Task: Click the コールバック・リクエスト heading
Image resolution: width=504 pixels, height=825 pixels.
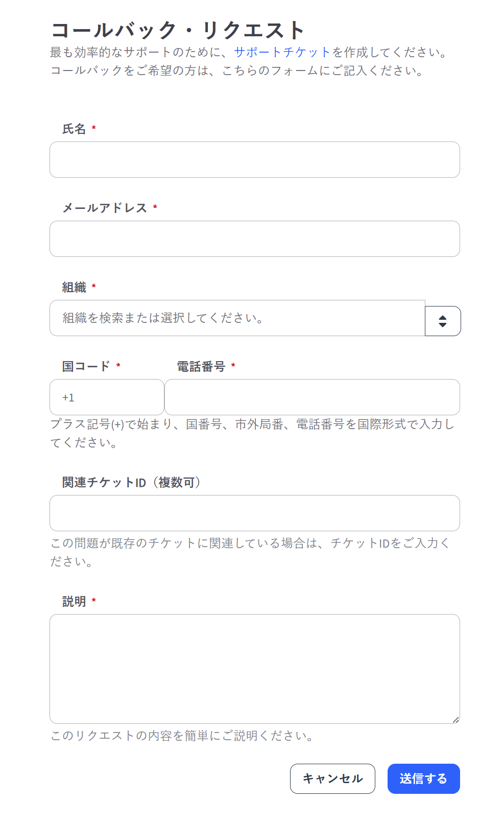Action: pyautogui.click(x=178, y=30)
